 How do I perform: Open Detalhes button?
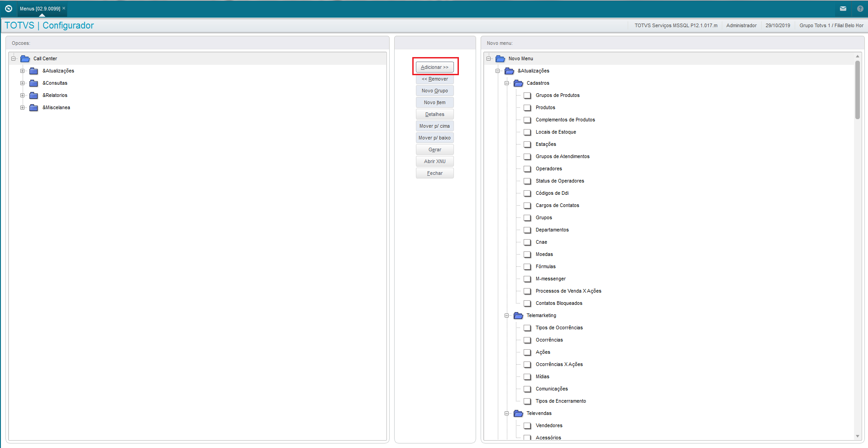(435, 114)
